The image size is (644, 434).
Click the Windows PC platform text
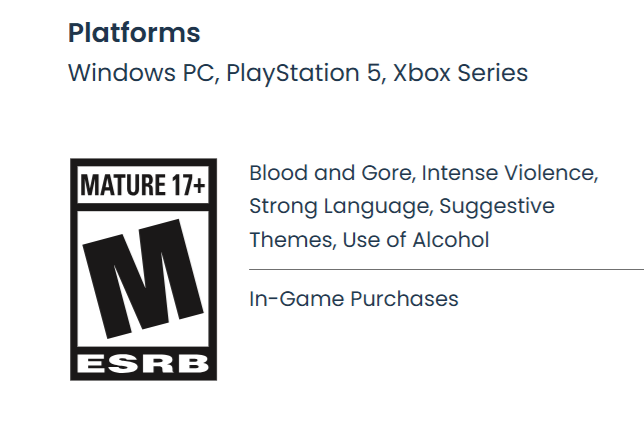pyautogui.click(x=140, y=73)
